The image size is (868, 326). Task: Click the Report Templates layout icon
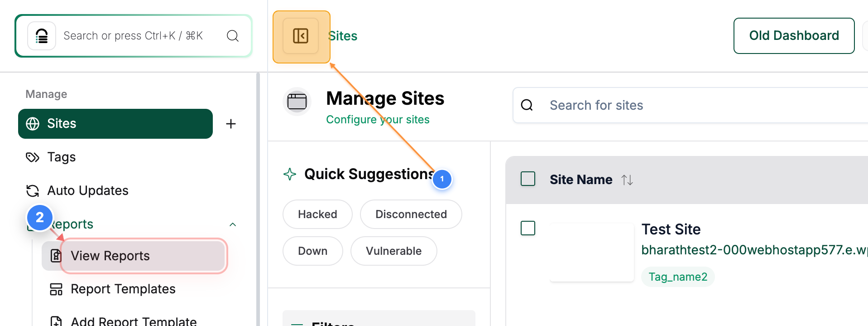click(55, 289)
